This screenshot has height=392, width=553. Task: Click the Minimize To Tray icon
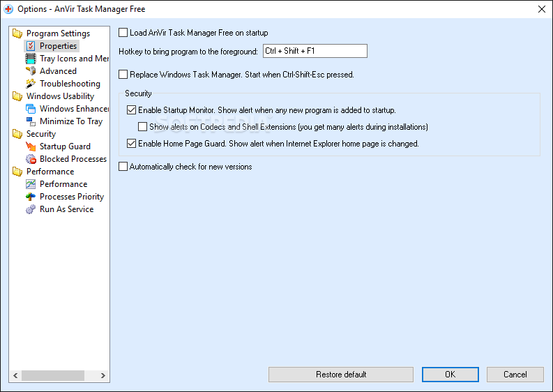(x=31, y=121)
